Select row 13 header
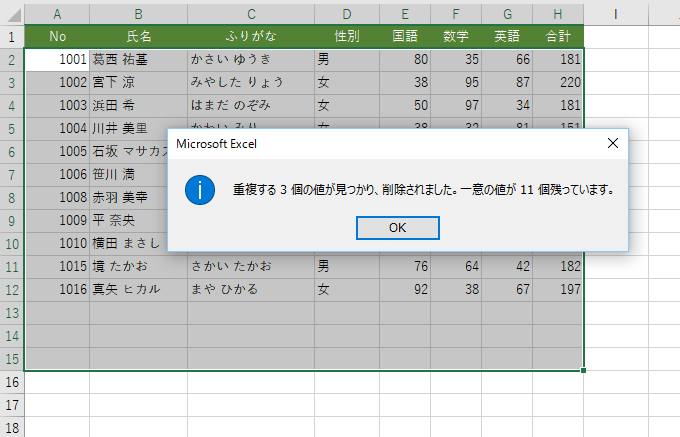Screen dimensions: 680x437 pos(11,313)
